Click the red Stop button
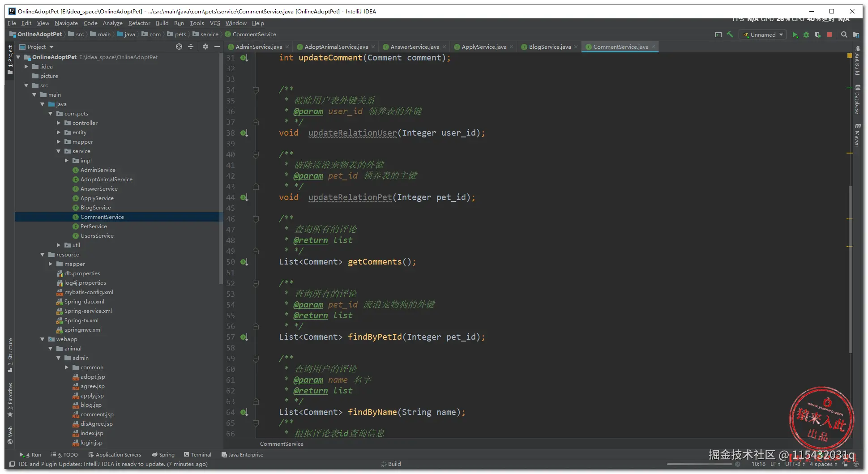Viewport: 868px width, 474px height. pos(830,35)
